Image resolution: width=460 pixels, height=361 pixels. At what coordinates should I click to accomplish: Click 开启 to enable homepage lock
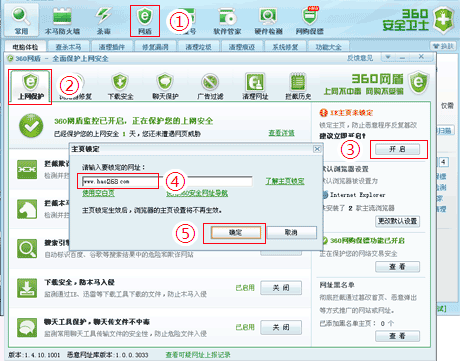[397, 149]
